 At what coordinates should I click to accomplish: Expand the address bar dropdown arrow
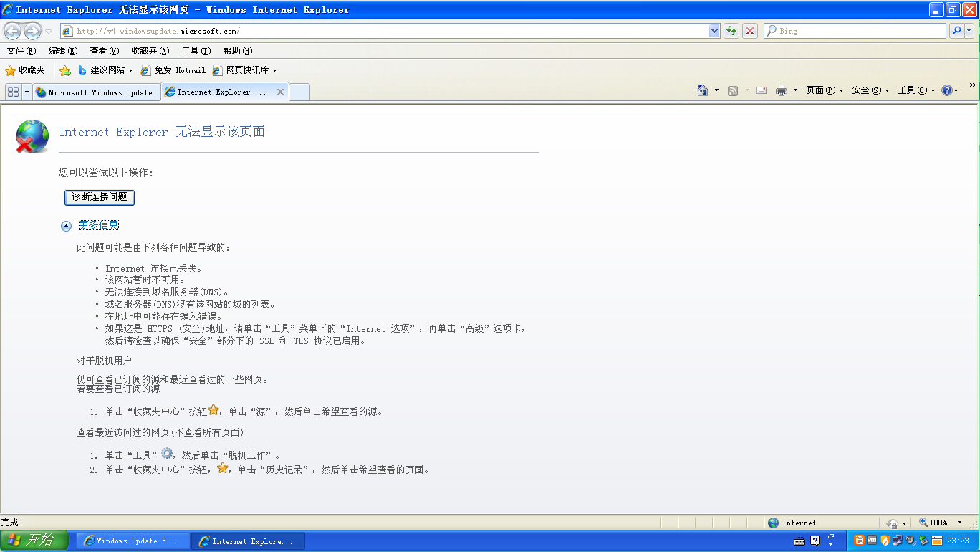pos(714,31)
